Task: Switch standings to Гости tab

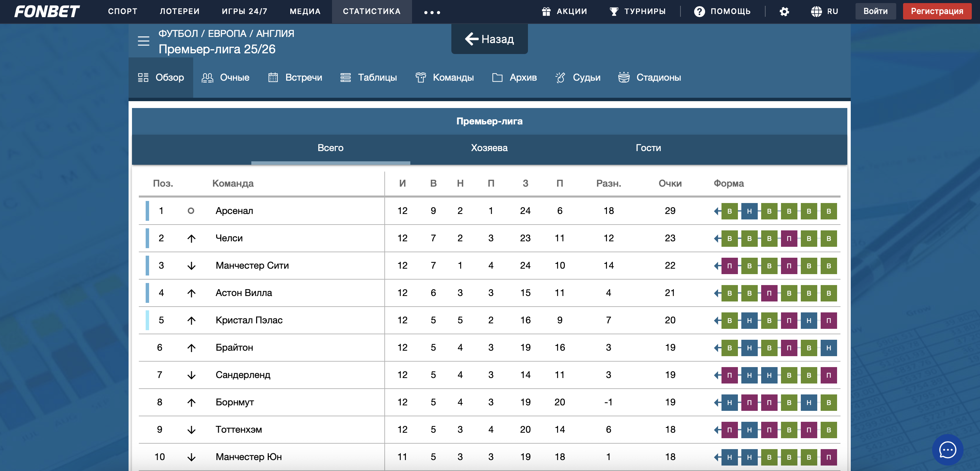Action: (x=648, y=148)
